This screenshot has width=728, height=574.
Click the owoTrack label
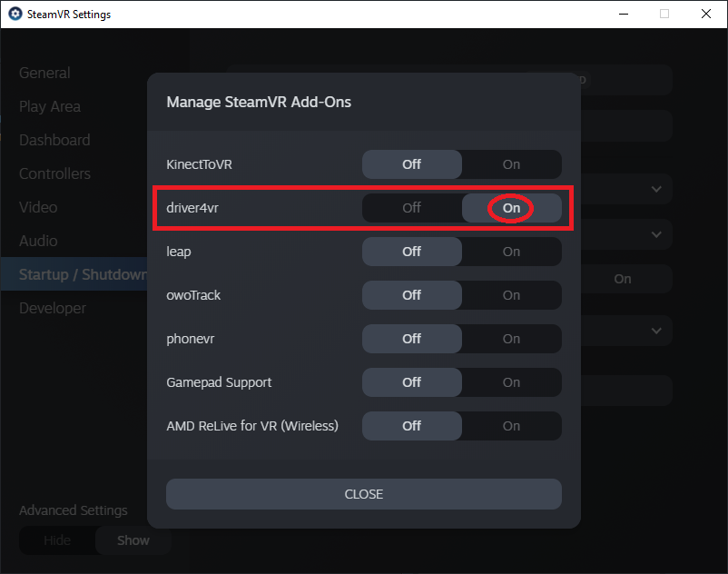pyautogui.click(x=193, y=295)
